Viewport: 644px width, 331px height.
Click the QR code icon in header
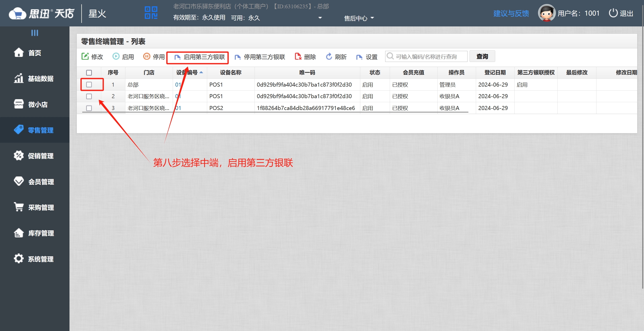151,13
